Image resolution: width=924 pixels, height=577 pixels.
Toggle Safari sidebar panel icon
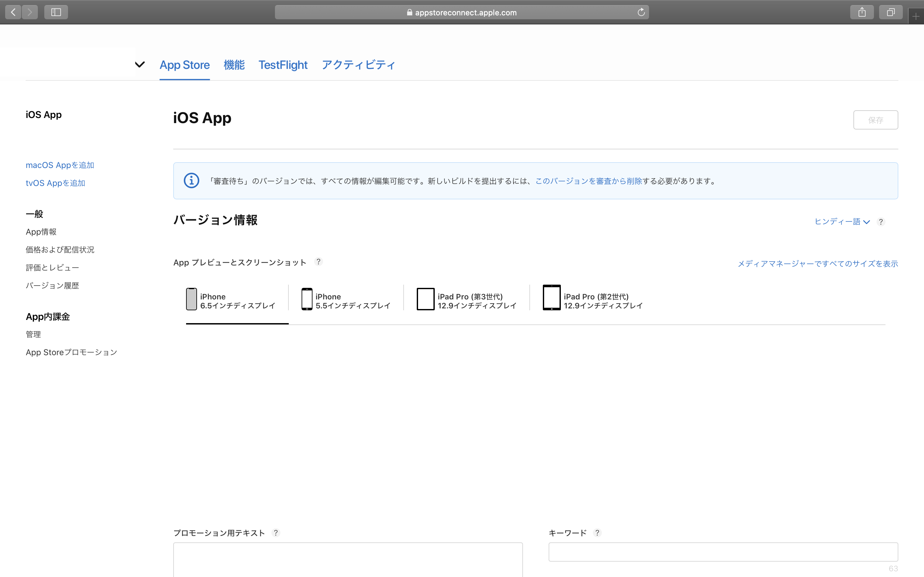click(56, 12)
